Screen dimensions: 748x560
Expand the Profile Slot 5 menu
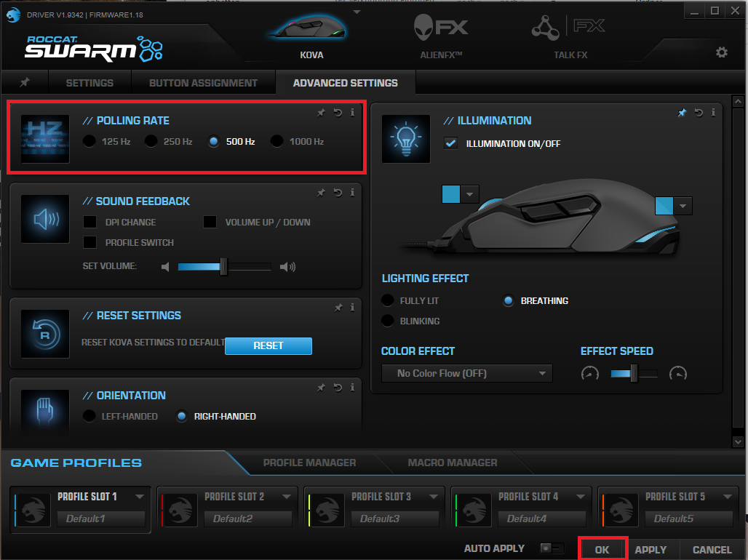(x=728, y=497)
